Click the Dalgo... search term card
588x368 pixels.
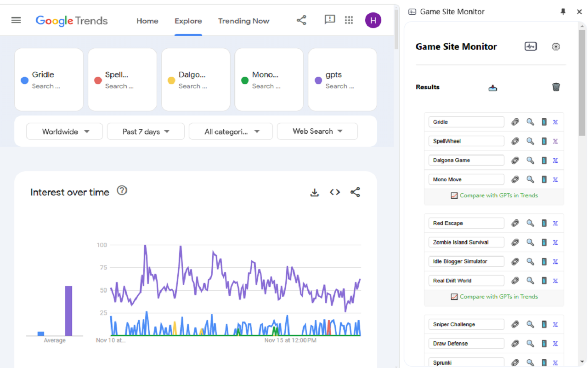[196, 80]
